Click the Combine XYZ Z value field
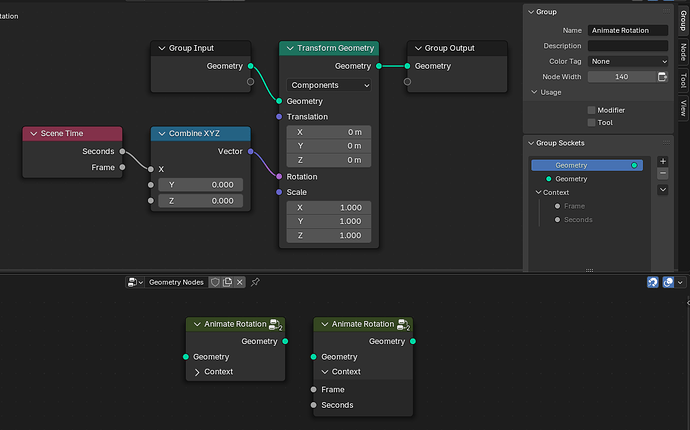690x430 pixels. [x=200, y=201]
